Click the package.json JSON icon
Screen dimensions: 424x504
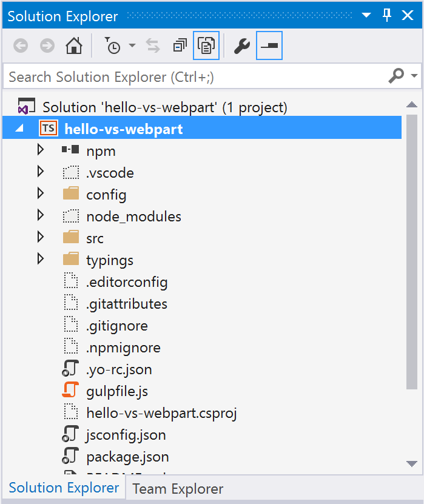point(70,456)
